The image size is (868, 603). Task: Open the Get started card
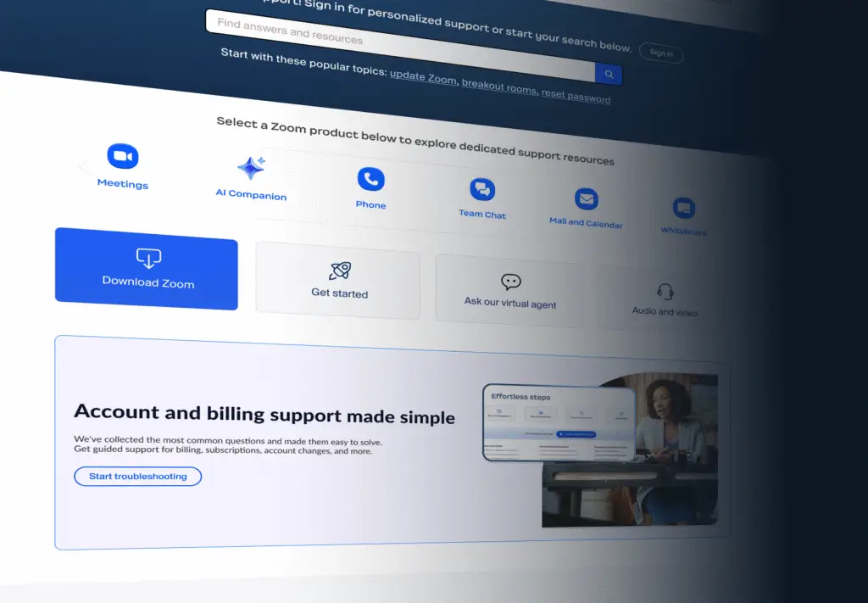tap(337, 281)
